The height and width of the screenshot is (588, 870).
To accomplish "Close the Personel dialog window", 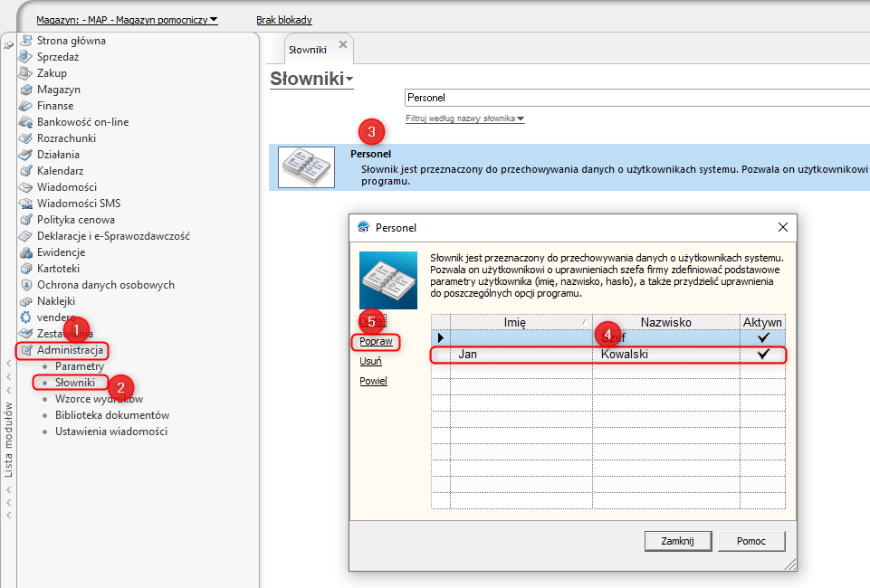I will click(x=782, y=227).
